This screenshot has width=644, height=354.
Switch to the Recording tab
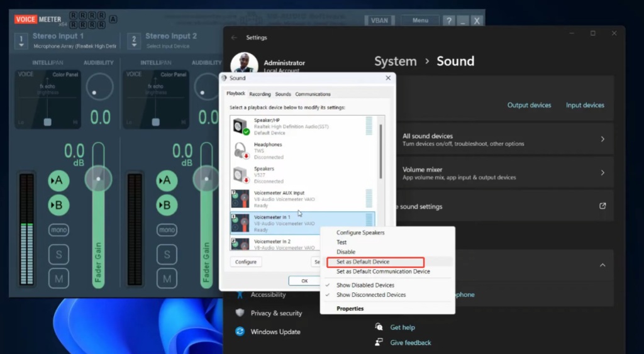pos(260,94)
